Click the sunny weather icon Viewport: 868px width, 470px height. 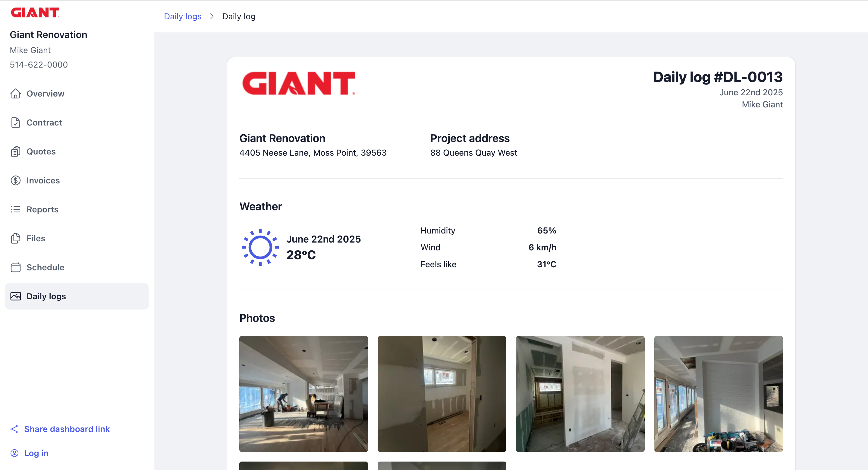coord(260,247)
